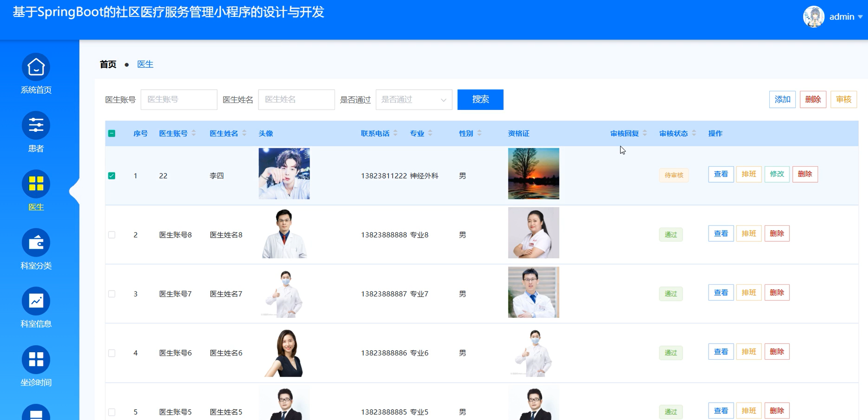Sort by 性别 column arrows
Image resolution: width=868 pixels, height=420 pixels.
tap(479, 133)
